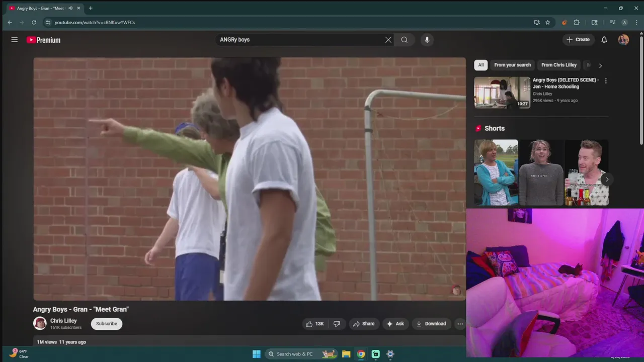Open the weather widget showing 64°F
The height and width of the screenshot is (362, 644).
point(19,353)
